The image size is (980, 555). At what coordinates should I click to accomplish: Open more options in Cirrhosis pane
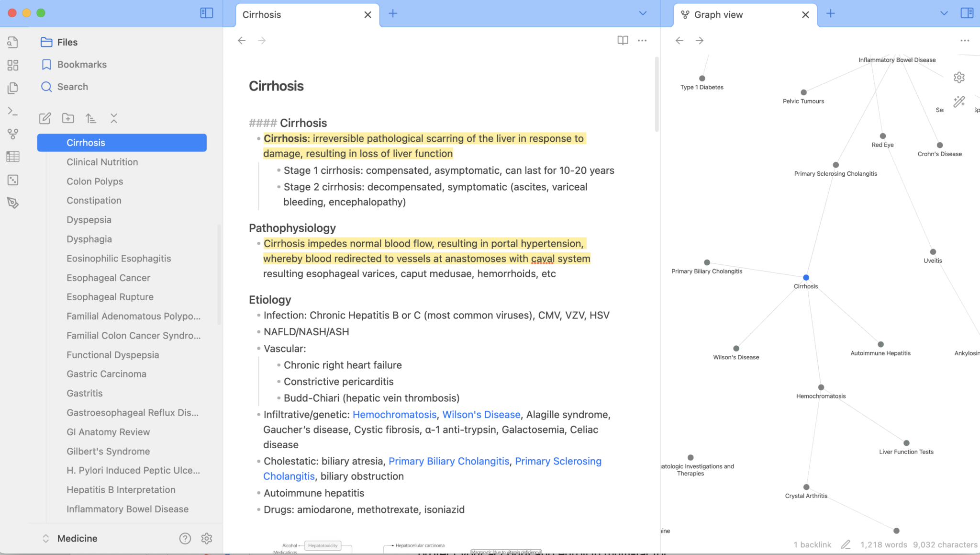coord(642,41)
